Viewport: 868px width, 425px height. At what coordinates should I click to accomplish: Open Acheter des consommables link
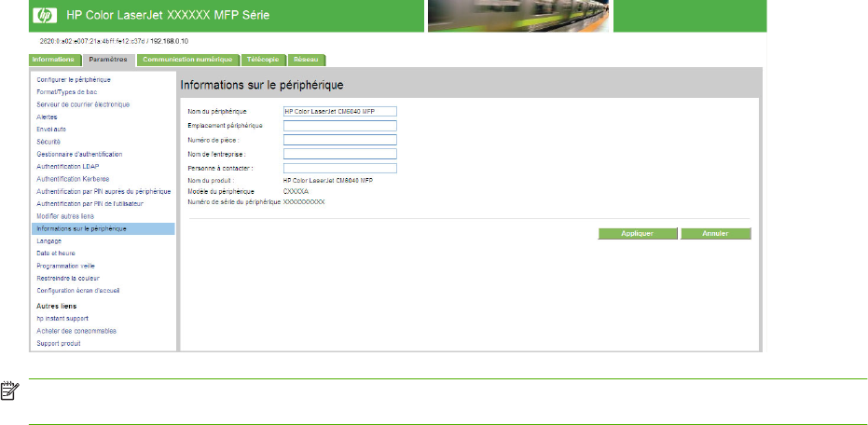[76, 330]
